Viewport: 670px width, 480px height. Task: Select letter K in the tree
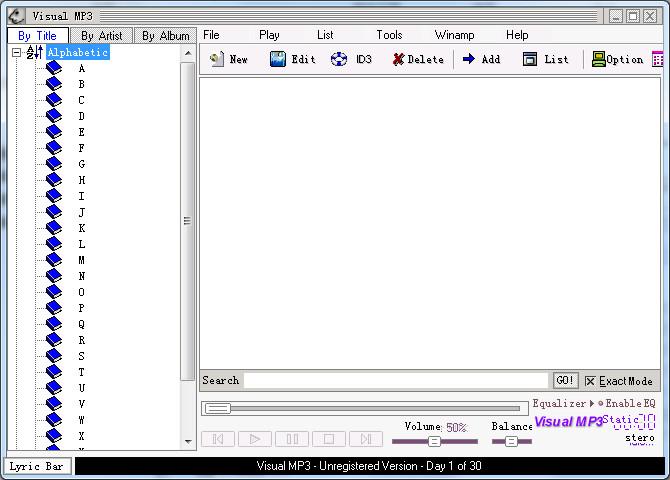pyautogui.click(x=82, y=228)
